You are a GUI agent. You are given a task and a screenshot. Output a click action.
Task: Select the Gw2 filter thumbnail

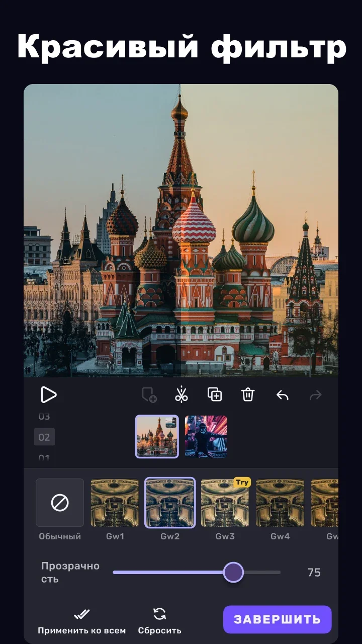[170, 503]
